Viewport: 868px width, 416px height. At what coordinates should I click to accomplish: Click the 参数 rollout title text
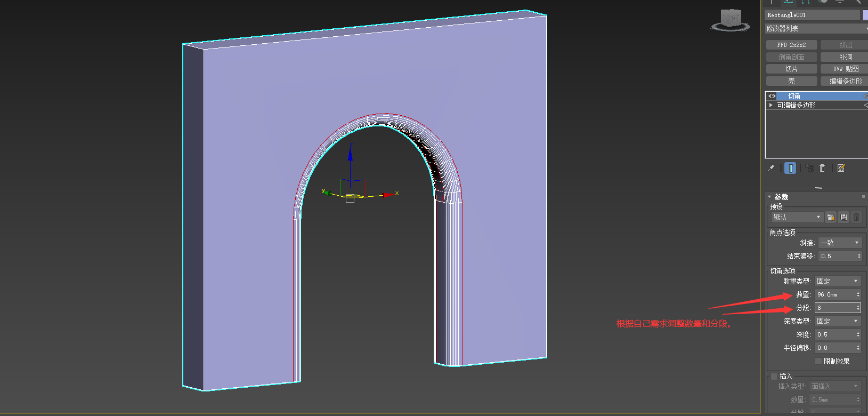(781, 197)
